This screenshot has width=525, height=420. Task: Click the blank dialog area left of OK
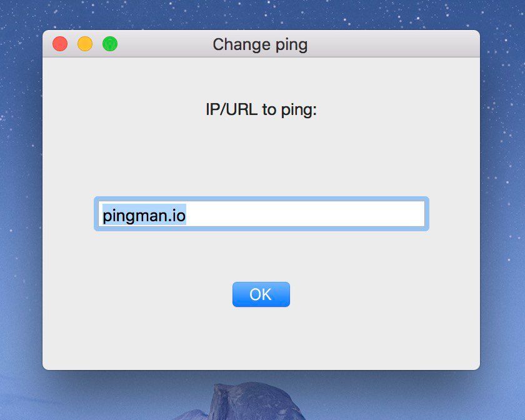(x=137, y=294)
